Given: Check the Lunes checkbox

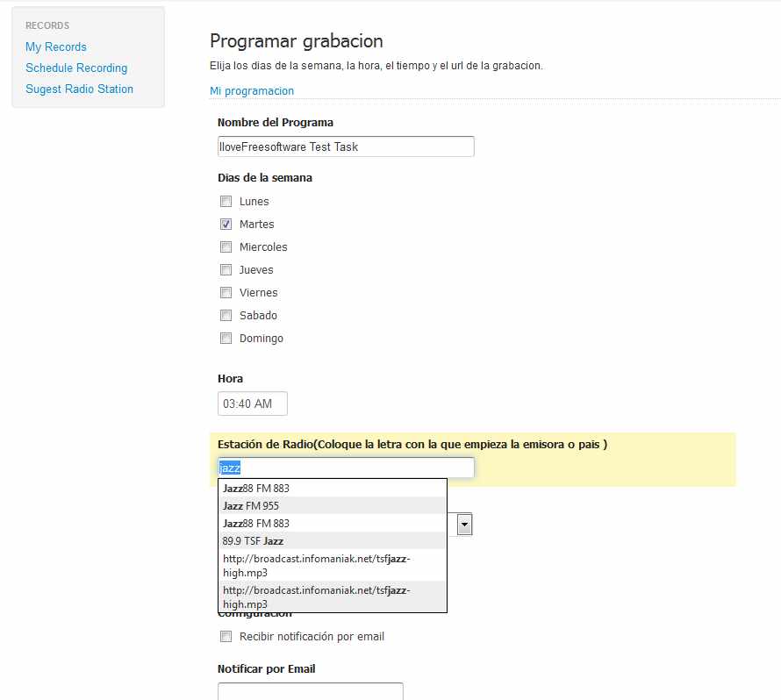Looking at the screenshot, I should click(226, 201).
